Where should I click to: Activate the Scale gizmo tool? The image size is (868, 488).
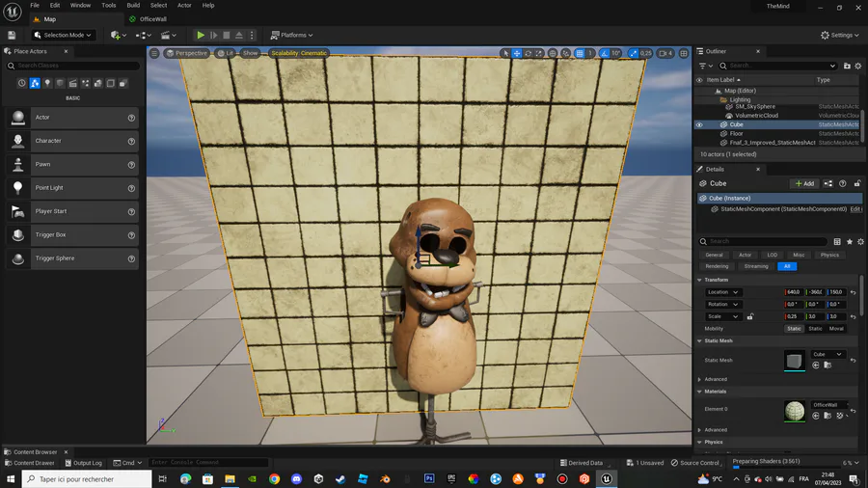(538, 53)
